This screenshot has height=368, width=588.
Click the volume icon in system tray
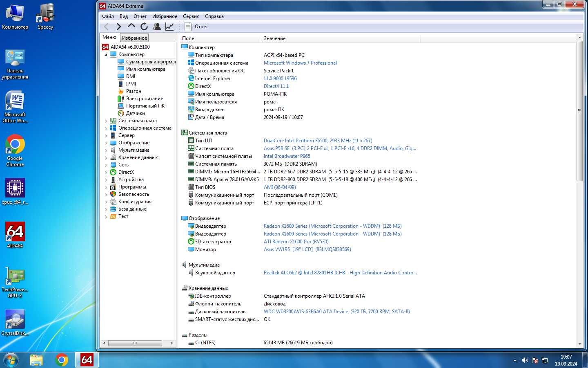click(x=525, y=360)
